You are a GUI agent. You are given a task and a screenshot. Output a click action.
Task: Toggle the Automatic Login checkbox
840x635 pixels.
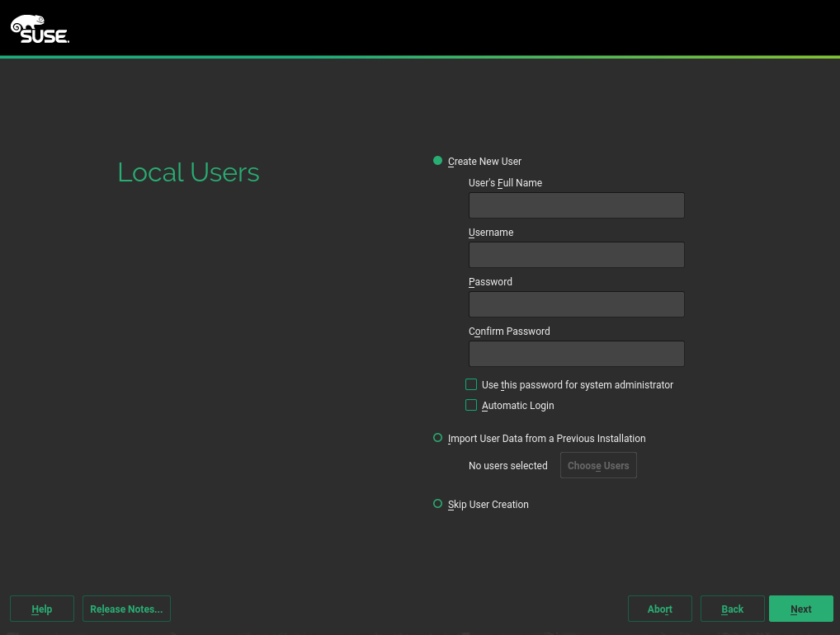(471, 405)
